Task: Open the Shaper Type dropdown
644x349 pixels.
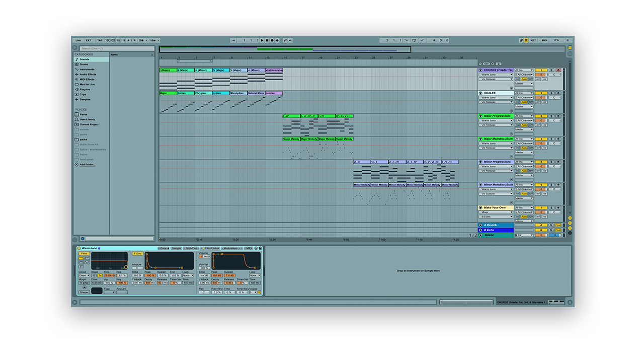Action: tap(109, 292)
